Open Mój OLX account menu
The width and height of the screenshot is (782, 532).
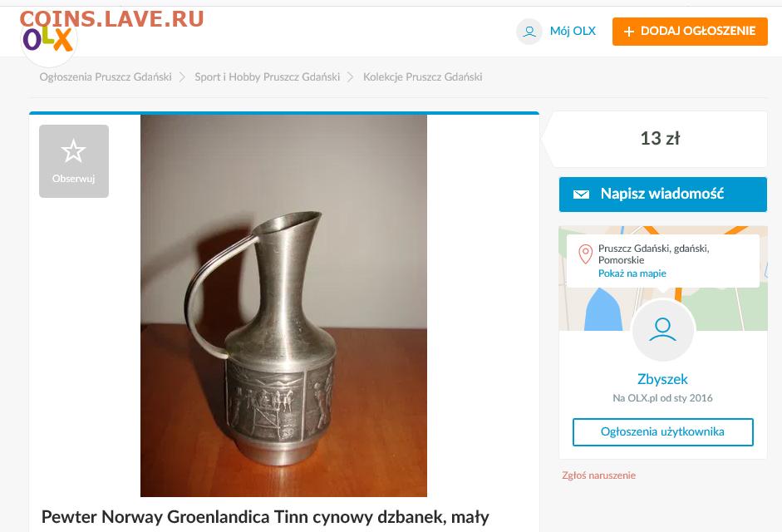point(573,31)
